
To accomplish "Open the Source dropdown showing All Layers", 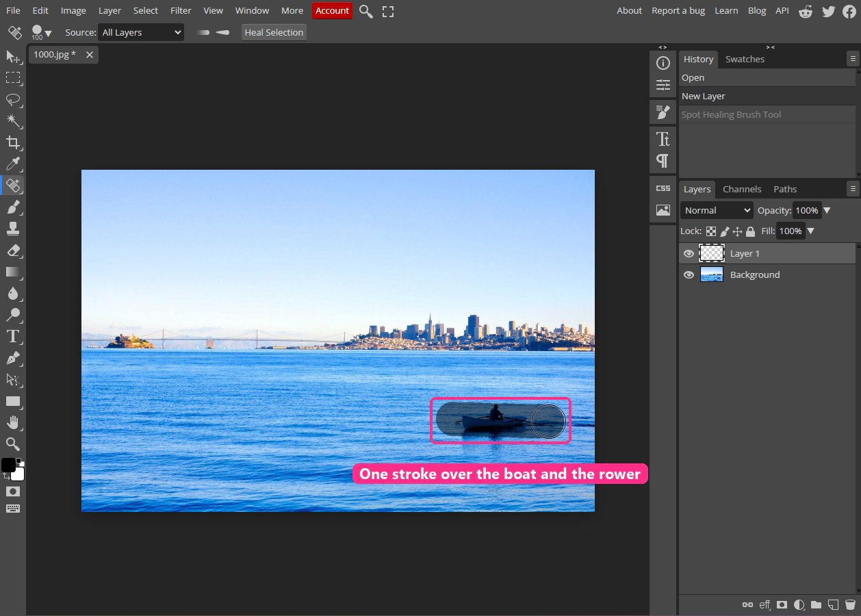I will [x=141, y=32].
